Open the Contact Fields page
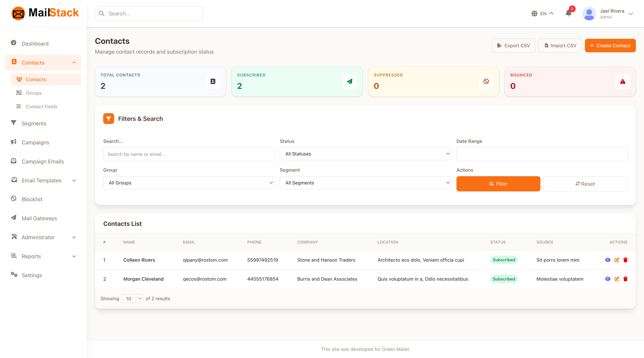The width and height of the screenshot is (644, 358). (x=46, y=106)
